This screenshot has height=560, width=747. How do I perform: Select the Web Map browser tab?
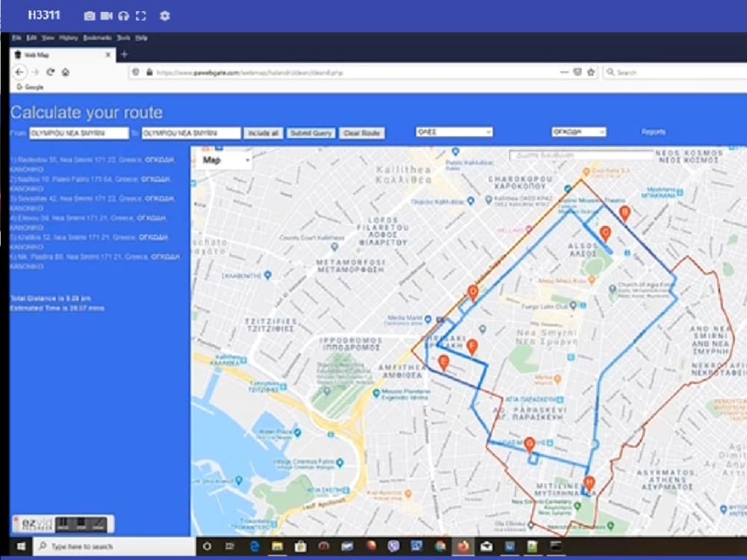pyautogui.click(x=62, y=55)
